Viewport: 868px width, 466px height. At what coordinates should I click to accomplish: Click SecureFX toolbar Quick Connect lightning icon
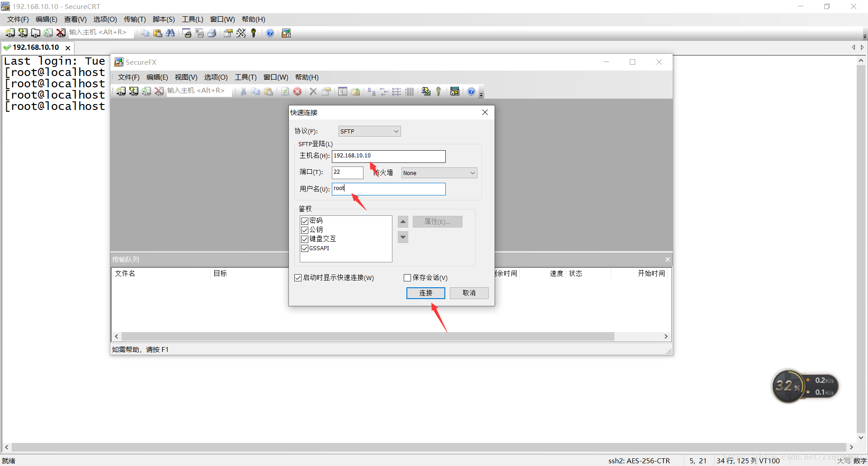[133, 91]
